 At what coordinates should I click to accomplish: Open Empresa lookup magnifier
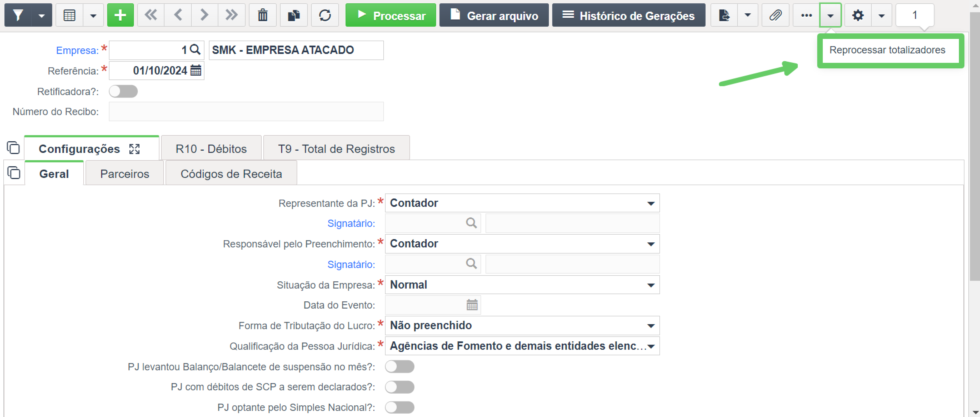(195, 49)
